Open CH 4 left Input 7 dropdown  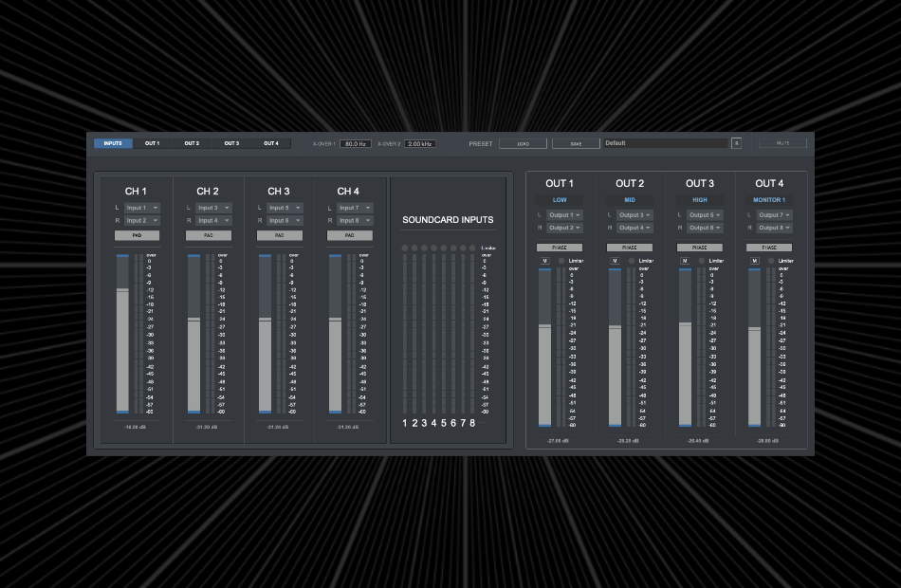coord(355,208)
